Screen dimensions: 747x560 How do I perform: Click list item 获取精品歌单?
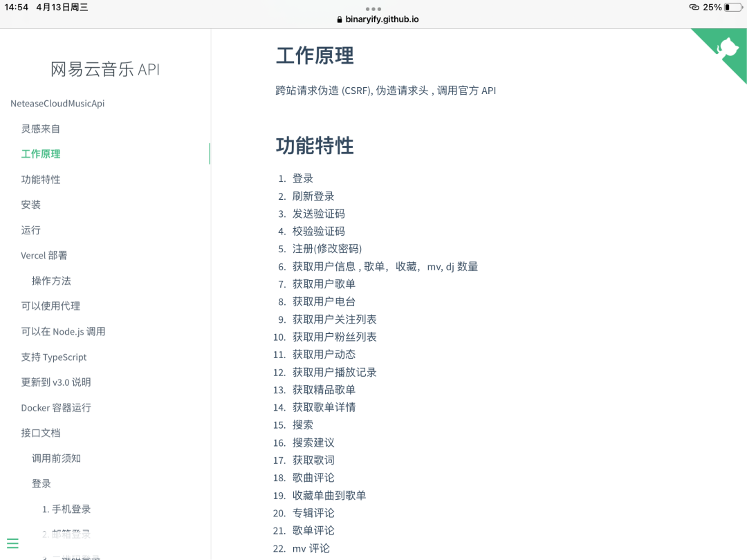[x=324, y=390]
